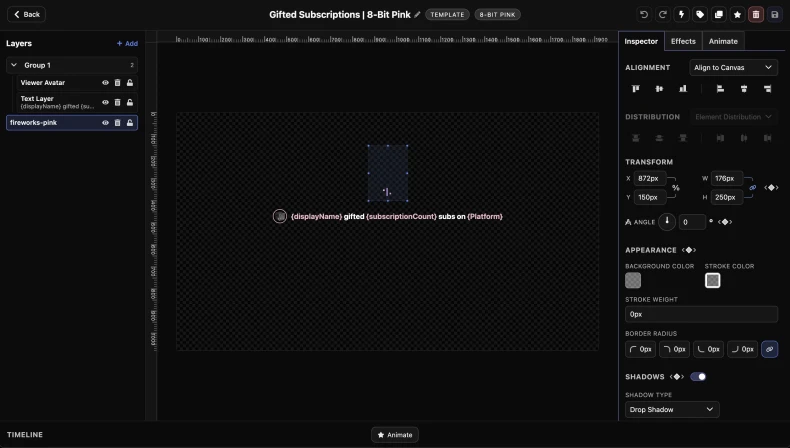The width and height of the screenshot is (790, 448).
Task: Click the width W field
Action: pos(727,178)
